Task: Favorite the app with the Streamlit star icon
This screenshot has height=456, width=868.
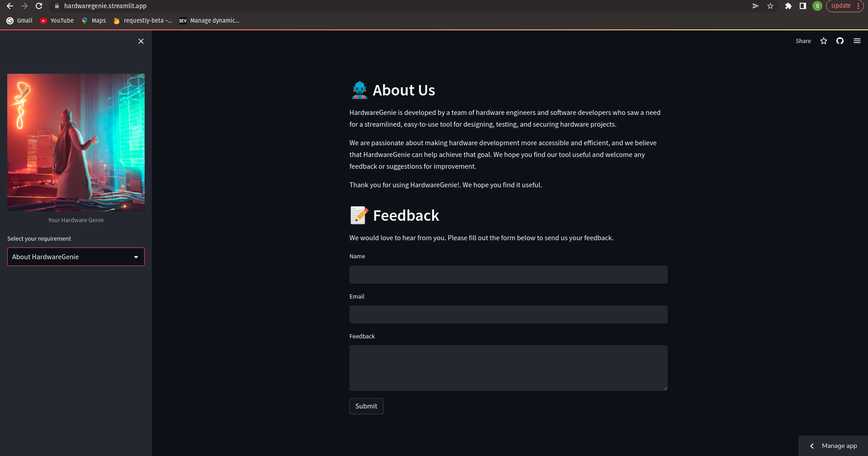Action: click(824, 41)
